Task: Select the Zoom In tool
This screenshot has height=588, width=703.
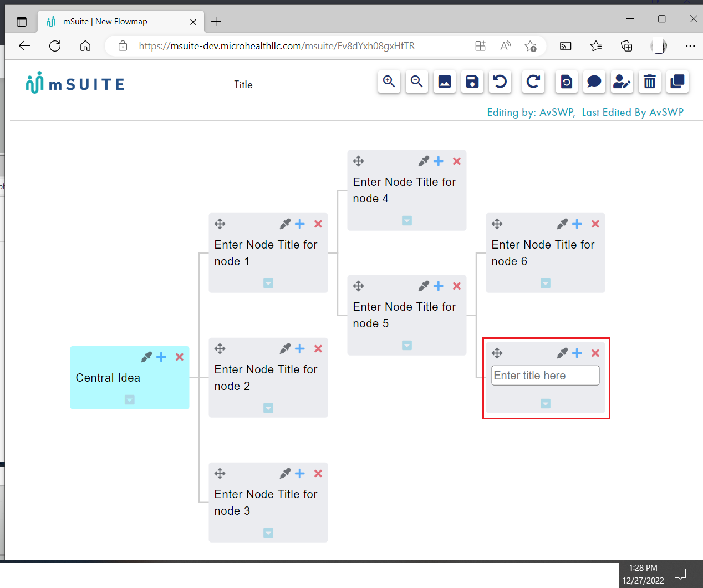Action: click(389, 82)
